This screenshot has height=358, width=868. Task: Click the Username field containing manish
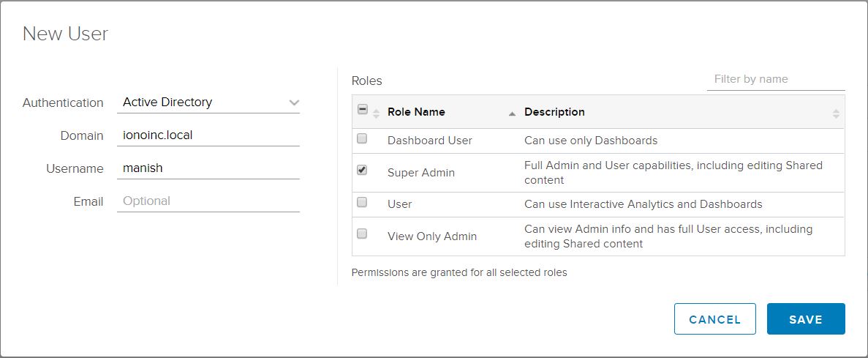[x=208, y=168]
